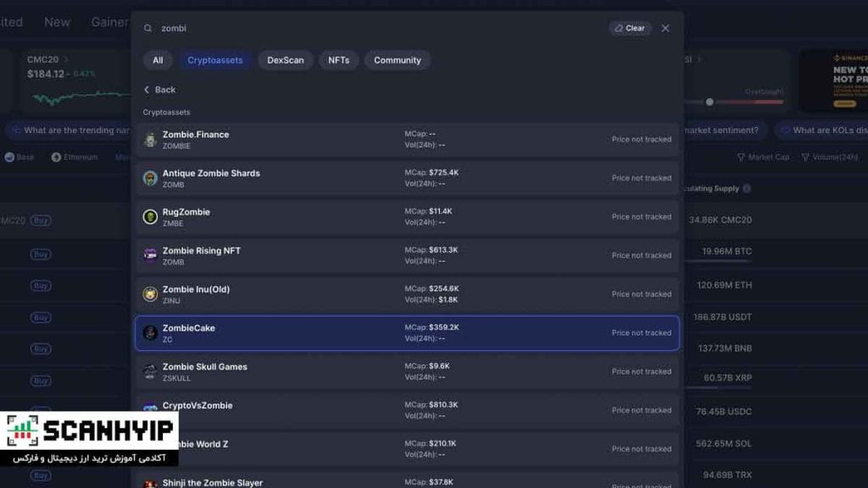The height and width of the screenshot is (488, 868).
Task: Open the CMC20 index card
Action: point(77,80)
